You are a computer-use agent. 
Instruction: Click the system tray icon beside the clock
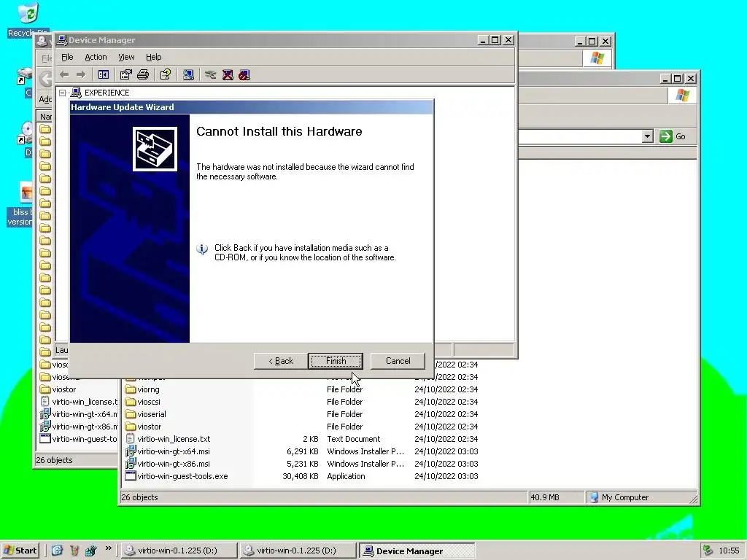tap(708, 551)
